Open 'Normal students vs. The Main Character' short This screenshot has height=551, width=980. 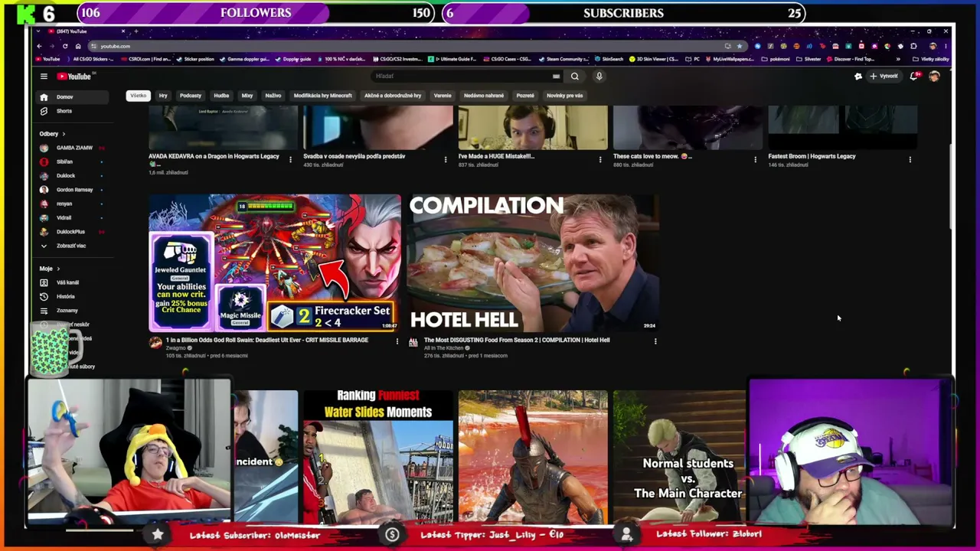(x=679, y=457)
